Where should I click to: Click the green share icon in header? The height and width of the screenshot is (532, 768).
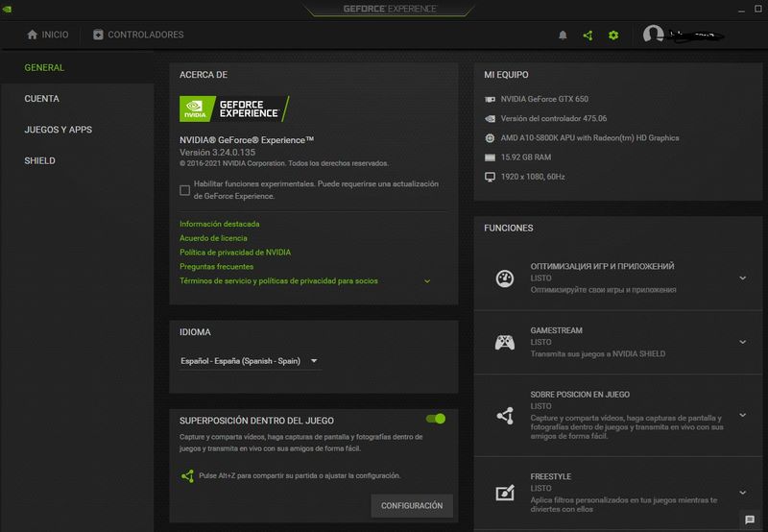(x=588, y=36)
